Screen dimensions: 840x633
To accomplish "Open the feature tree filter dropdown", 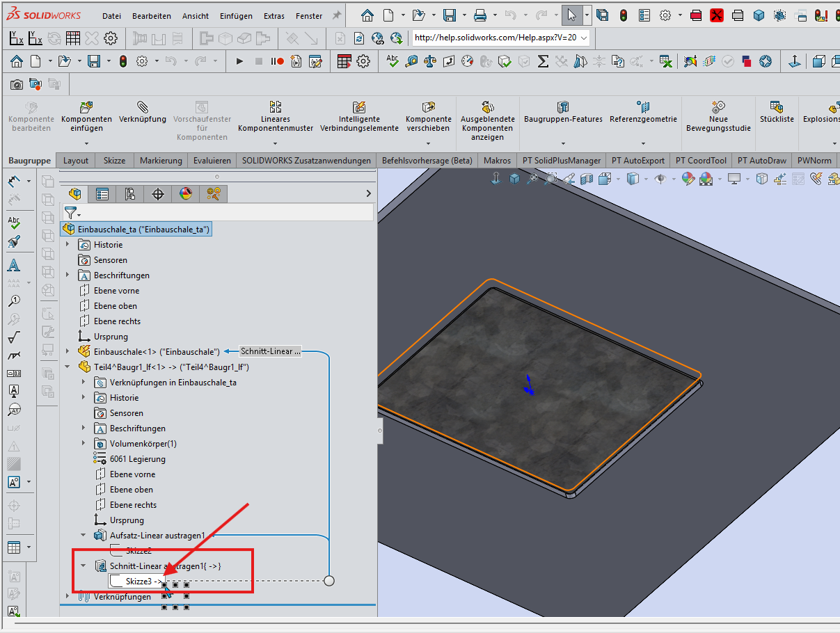I will 72,213.
